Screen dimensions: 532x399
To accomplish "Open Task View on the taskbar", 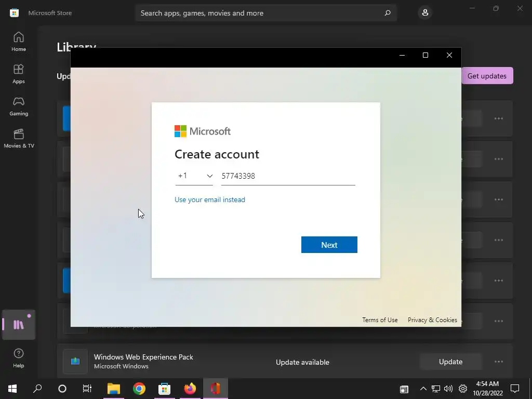I will tap(87, 389).
